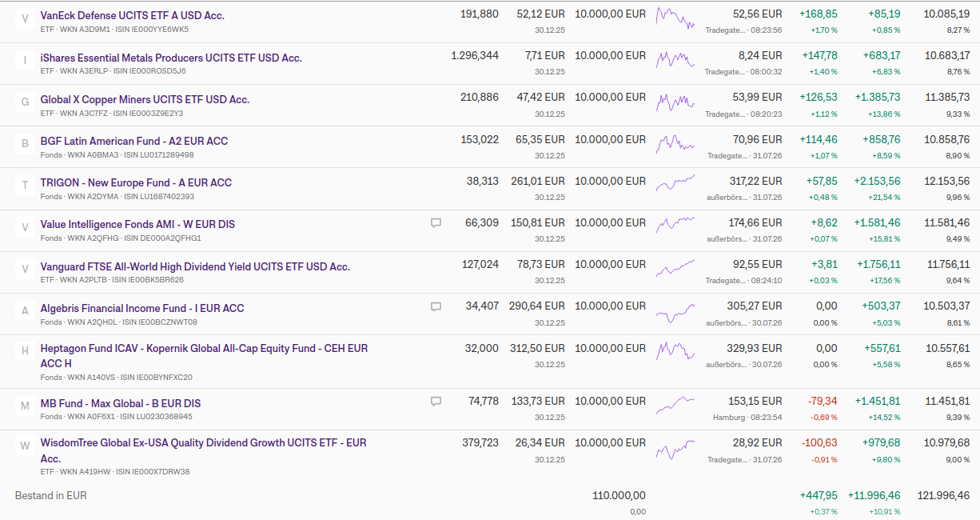The image size is (980, 520).
Task: Open Heptagon Kopernik Global All-Cap Equity Fund
Action: point(205,355)
